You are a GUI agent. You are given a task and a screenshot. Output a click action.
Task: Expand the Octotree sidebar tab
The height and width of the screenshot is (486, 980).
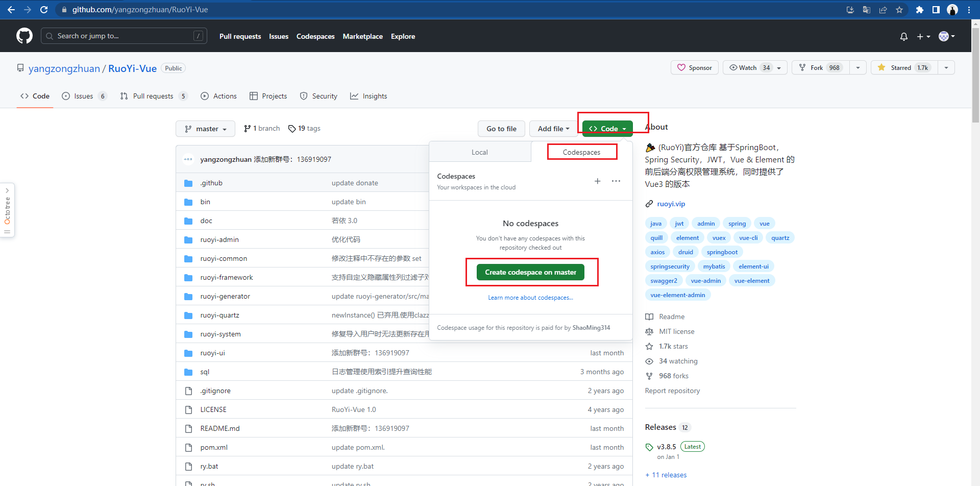pos(7,210)
